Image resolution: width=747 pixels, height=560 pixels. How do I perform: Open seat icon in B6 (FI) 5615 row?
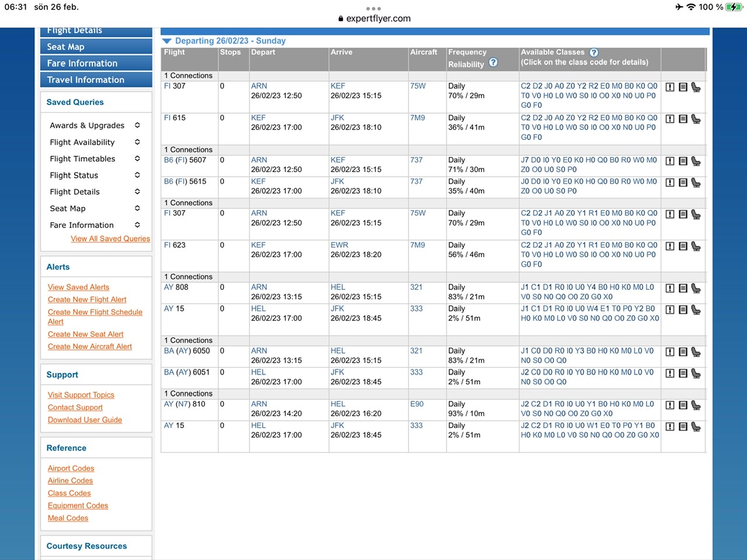pos(696,183)
